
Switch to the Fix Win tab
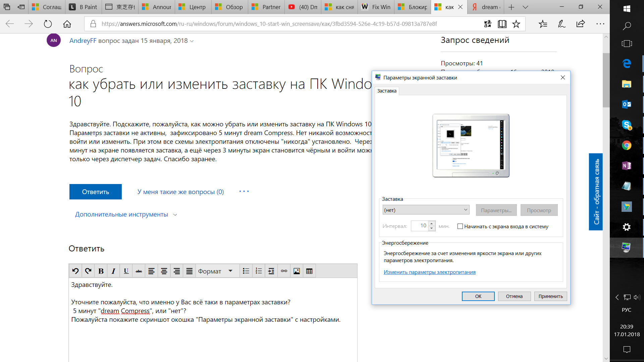(x=376, y=7)
